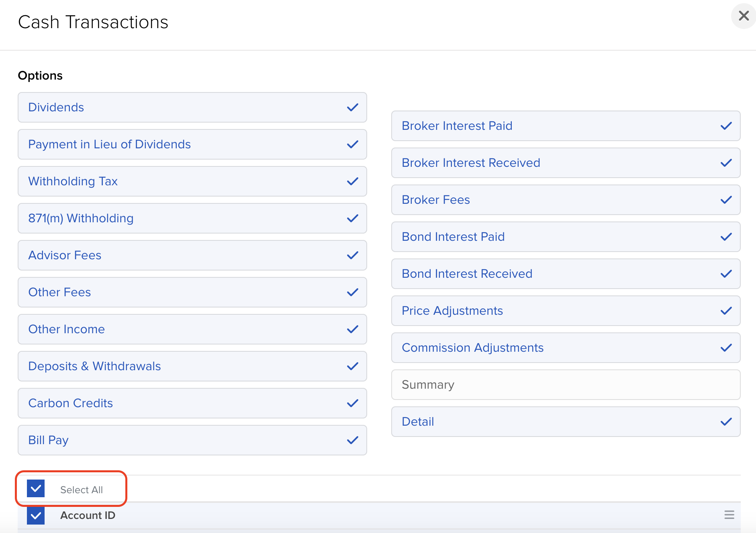Deselect the Dividends option
This screenshot has height=533, width=756.
192,107
